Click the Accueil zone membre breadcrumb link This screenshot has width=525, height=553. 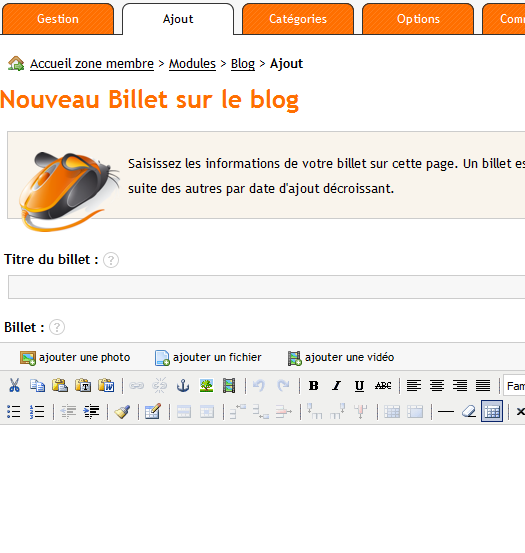[92, 64]
